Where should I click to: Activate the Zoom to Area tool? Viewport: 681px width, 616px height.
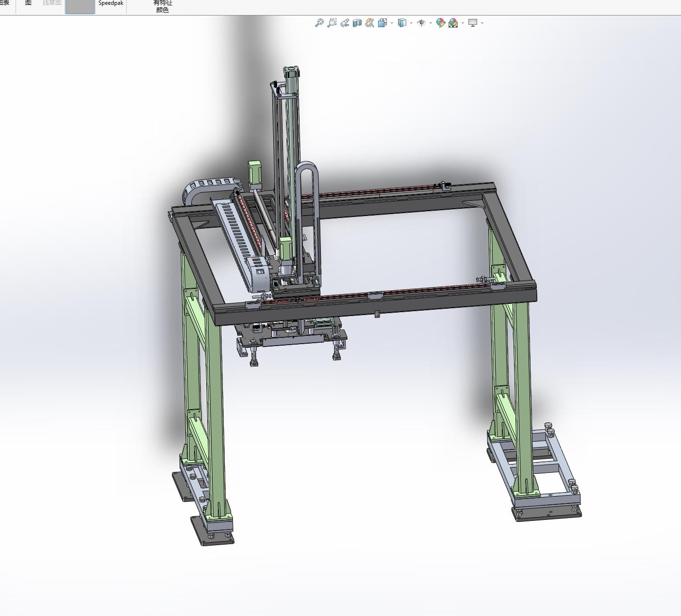(x=332, y=23)
